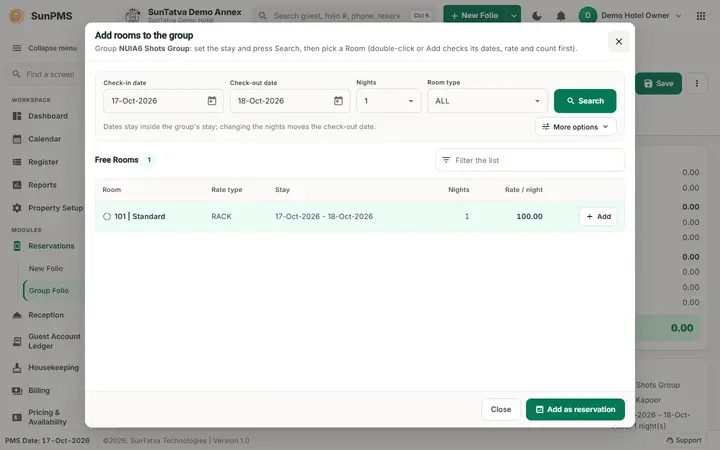Screen dimensions: 720x450
Task: Click the Support link in the footer
Action: 684,440
